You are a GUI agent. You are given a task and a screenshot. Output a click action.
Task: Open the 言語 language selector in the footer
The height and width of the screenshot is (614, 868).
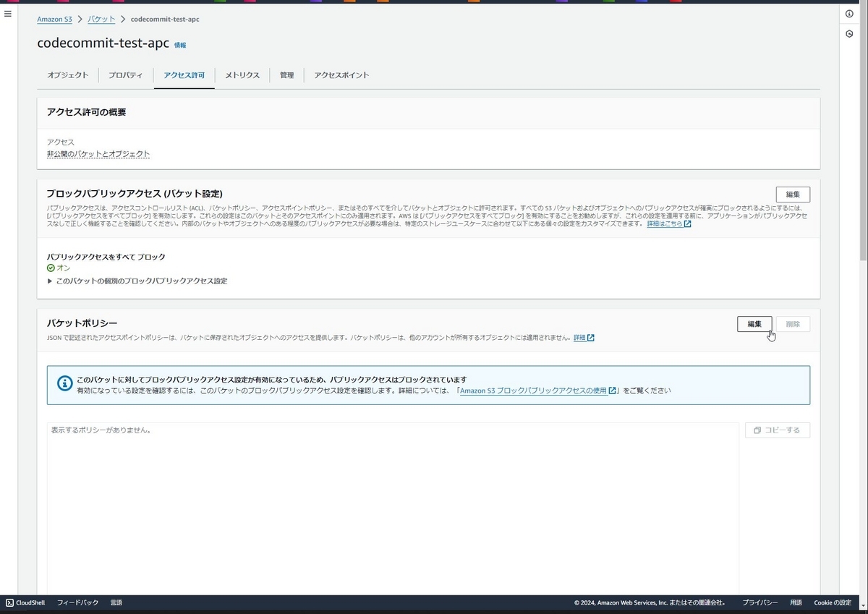116,602
